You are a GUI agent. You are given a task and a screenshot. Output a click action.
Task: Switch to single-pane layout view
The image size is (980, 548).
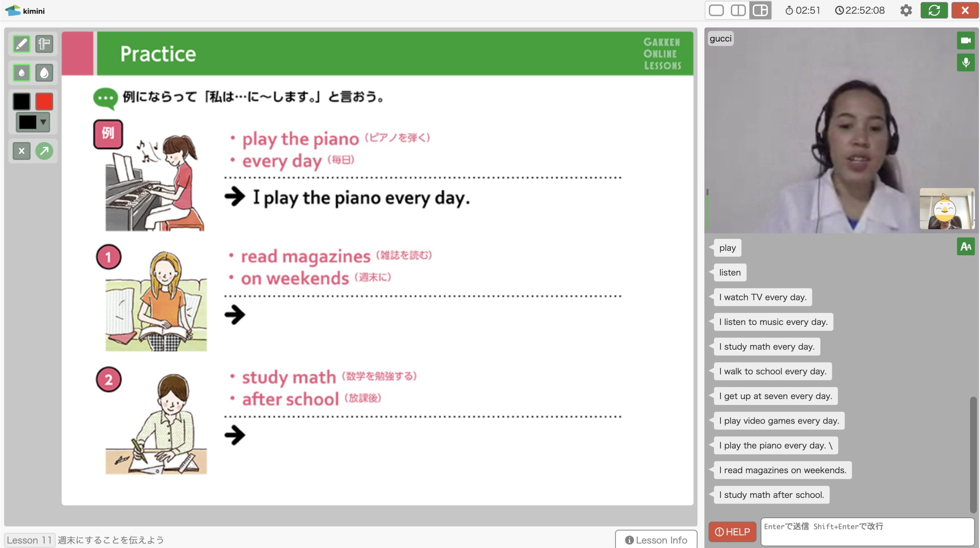tap(716, 10)
